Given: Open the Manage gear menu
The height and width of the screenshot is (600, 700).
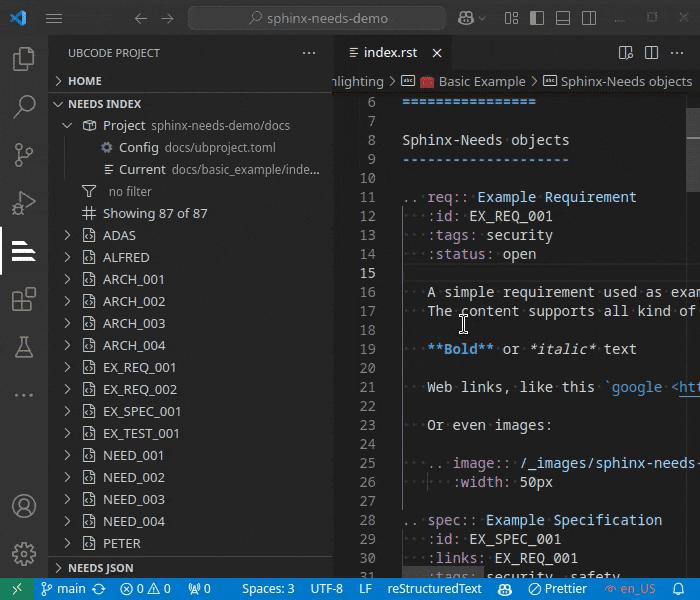Looking at the screenshot, I should 24,554.
